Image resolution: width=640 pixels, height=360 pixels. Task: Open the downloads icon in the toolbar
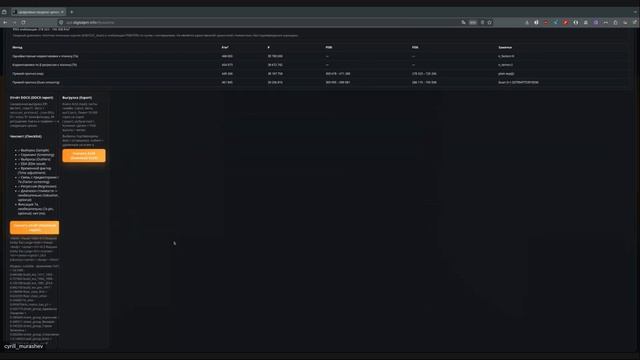pyautogui.click(x=527, y=22)
